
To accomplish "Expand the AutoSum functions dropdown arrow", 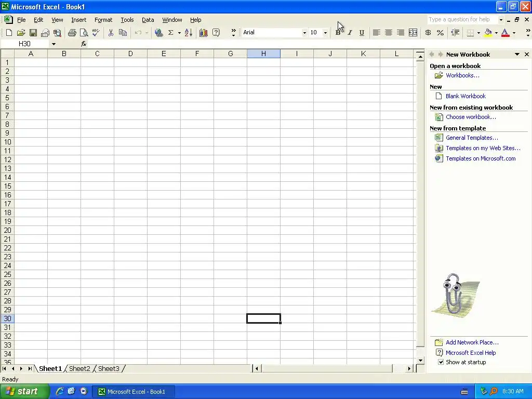I will [179, 33].
